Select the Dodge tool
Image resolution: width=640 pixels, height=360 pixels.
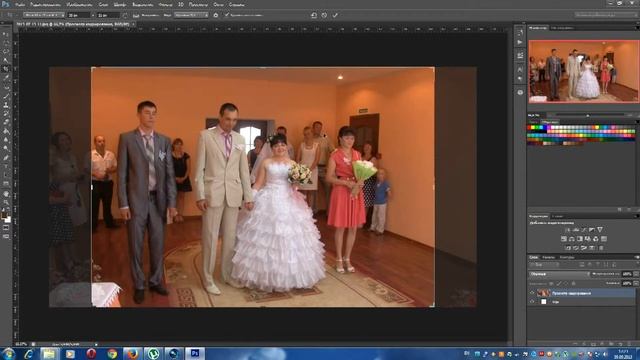click(x=6, y=148)
